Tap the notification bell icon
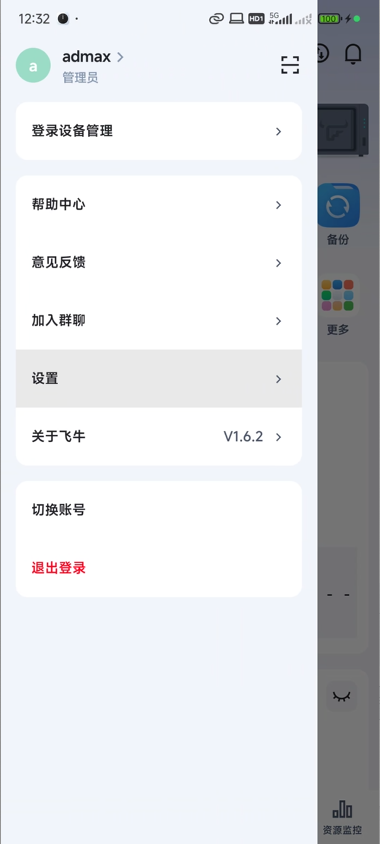The image size is (380, 844). tap(353, 53)
